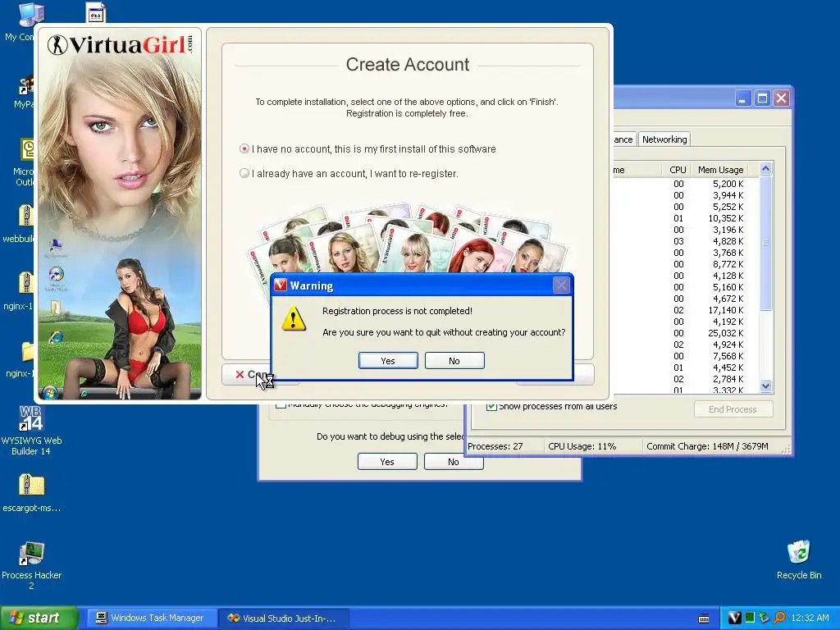Open the nginx zip archive icon
This screenshot has height=630, width=840.
[x=25, y=283]
